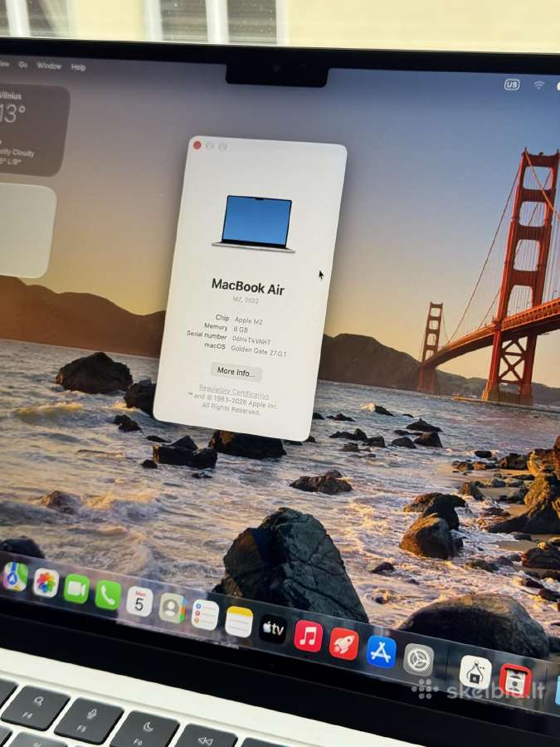This screenshot has width=560, height=747.
Task: Click the MacBook Air laptop image
Action: point(255,223)
